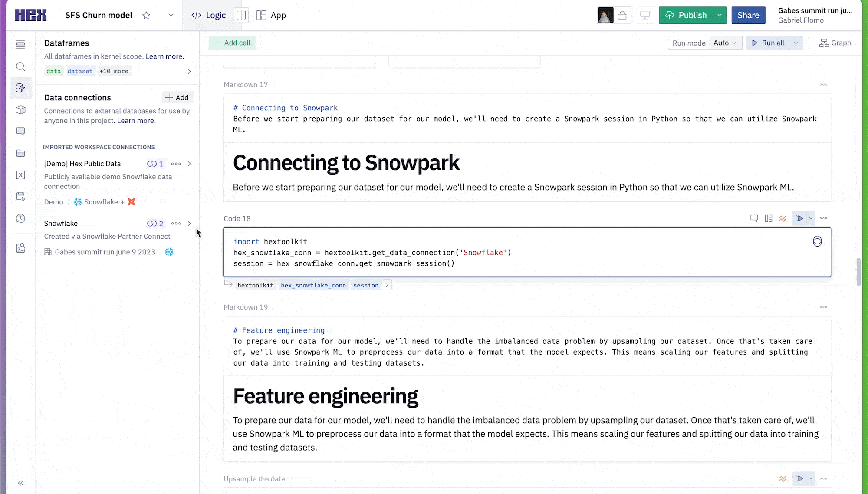
Task: Toggle the lock icon in header
Action: [622, 16]
